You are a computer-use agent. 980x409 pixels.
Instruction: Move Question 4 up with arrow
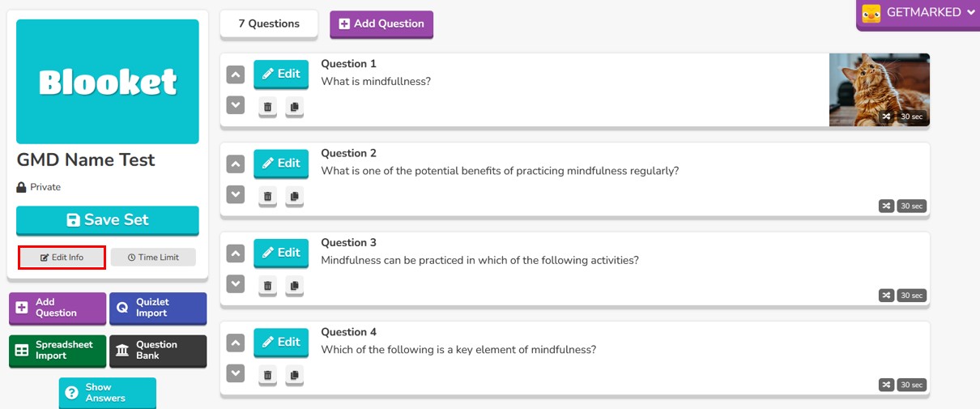click(x=236, y=343)
